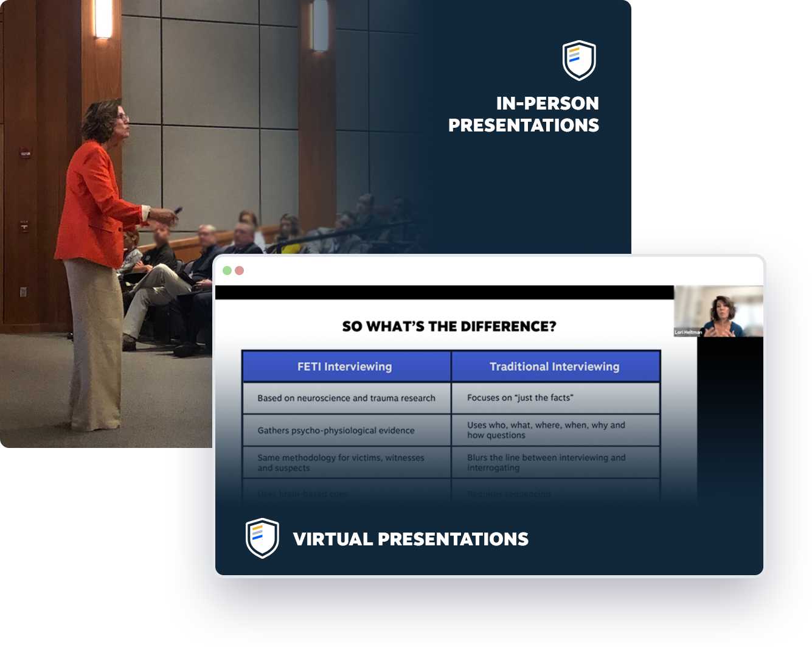Viewport: 812px width, 647px height.
Task: Click the red window dot
Action: (240, 270)
